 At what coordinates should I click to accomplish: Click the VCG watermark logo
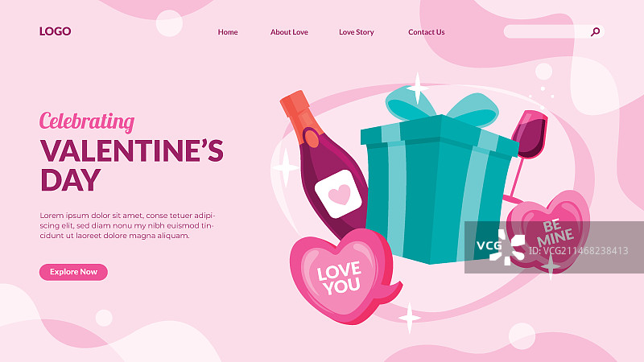point(500,246)
